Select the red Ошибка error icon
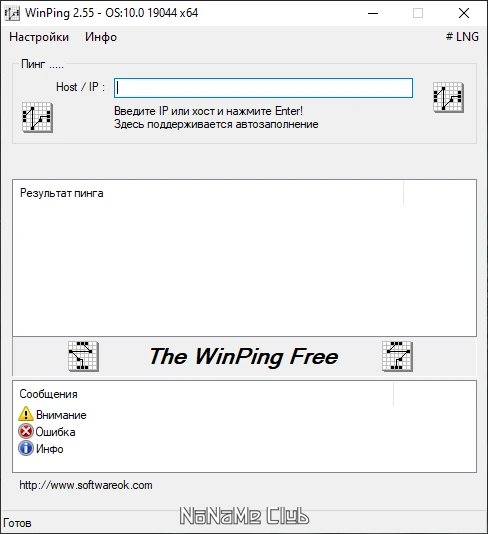This screenshot has width=488, height=534. point(26,431)
